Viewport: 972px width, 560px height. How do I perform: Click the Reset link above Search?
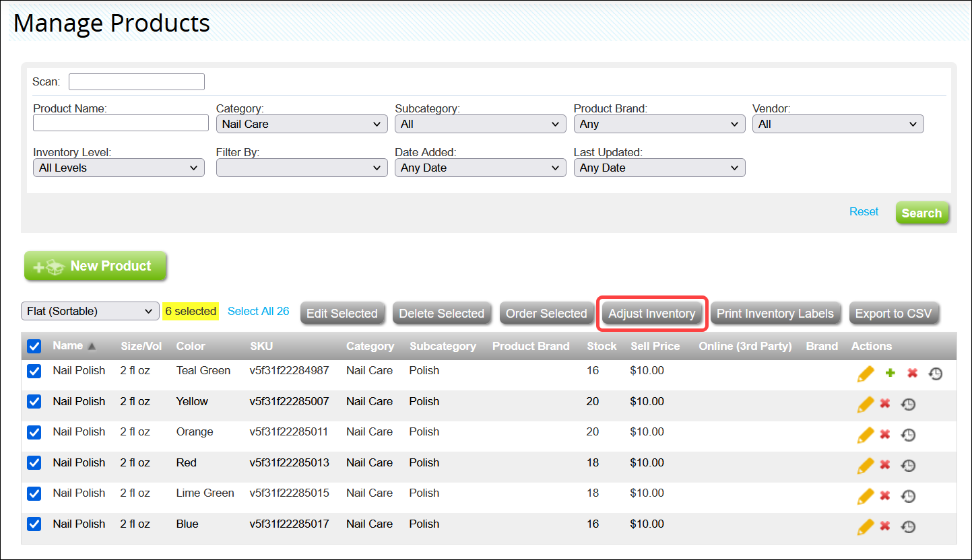coord(864,211)
